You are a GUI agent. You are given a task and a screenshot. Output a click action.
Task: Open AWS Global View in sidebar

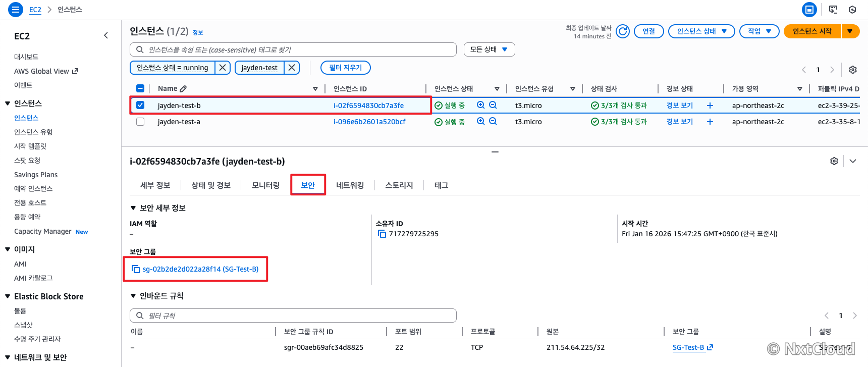[46, 71]
